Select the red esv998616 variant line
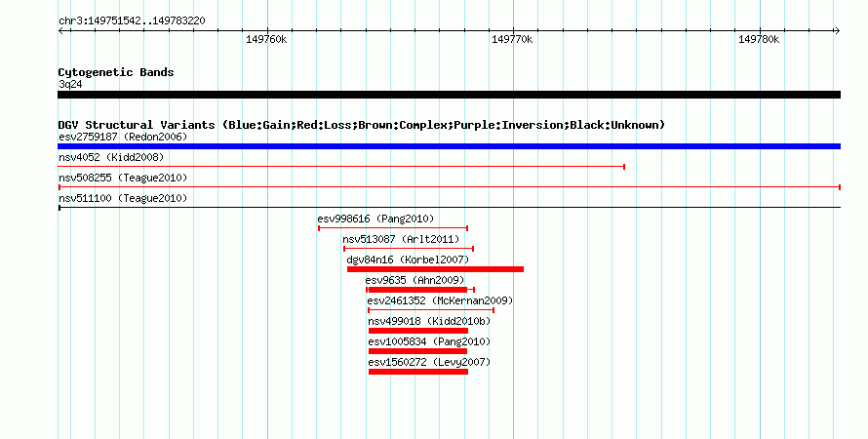Viewport: 868px width, 439px height. (393, 228)
